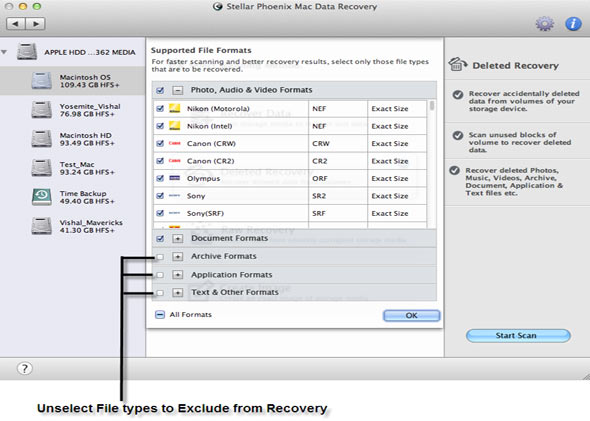Select the Test_Mac volume icon
This screenshot has width=590, height=421.
click(41, 168)
